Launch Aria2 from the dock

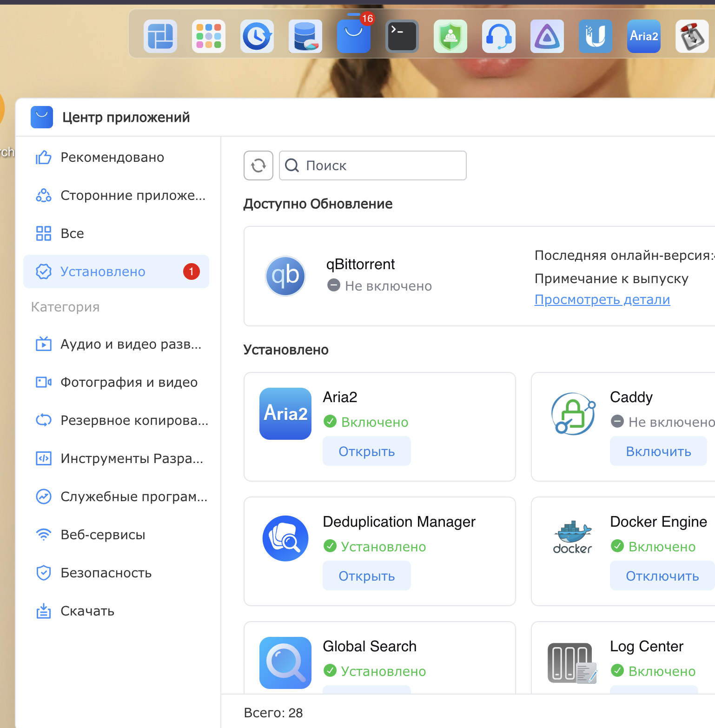[644, 36]
